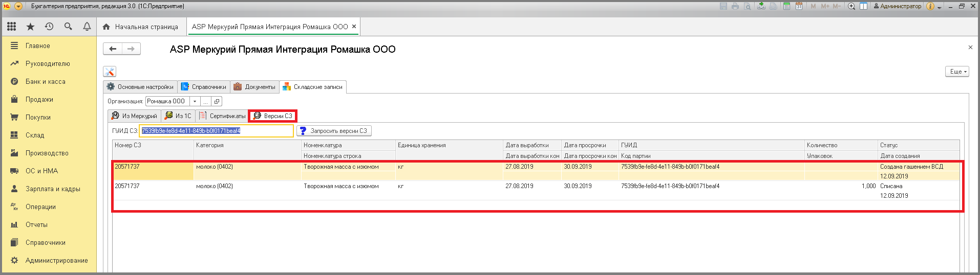Go back with the left arrow button
This screenshot has height=275, width=980.
(113, 49)
